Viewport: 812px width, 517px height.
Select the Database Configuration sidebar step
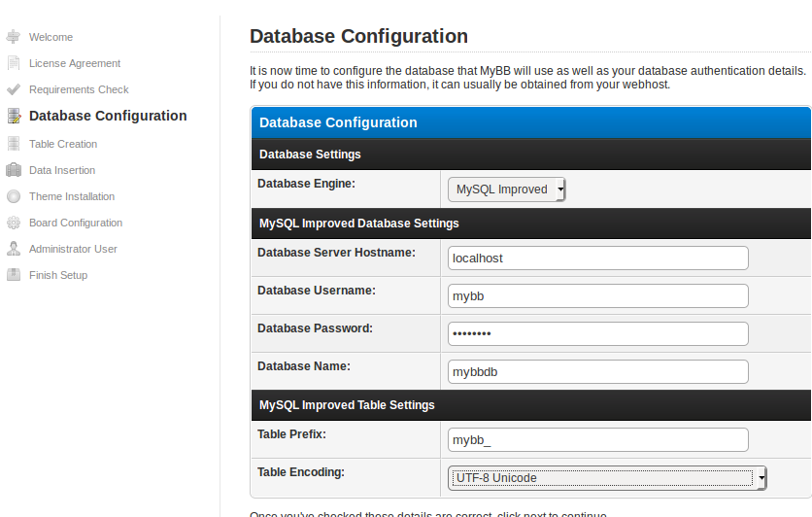(108, 116)
